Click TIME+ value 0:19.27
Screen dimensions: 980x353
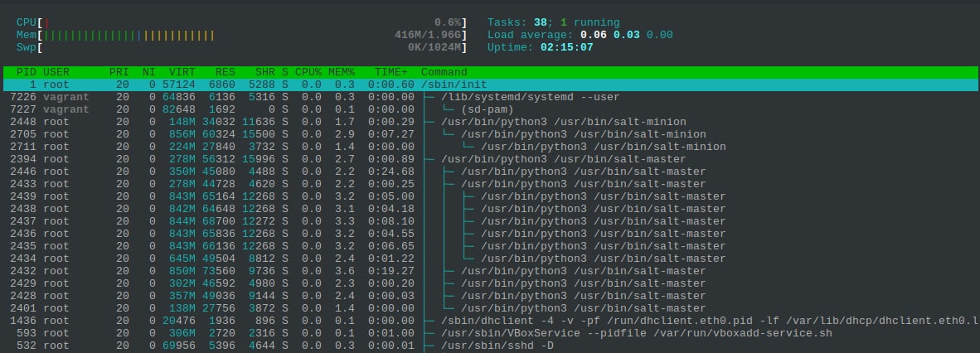tap(391, 271)
